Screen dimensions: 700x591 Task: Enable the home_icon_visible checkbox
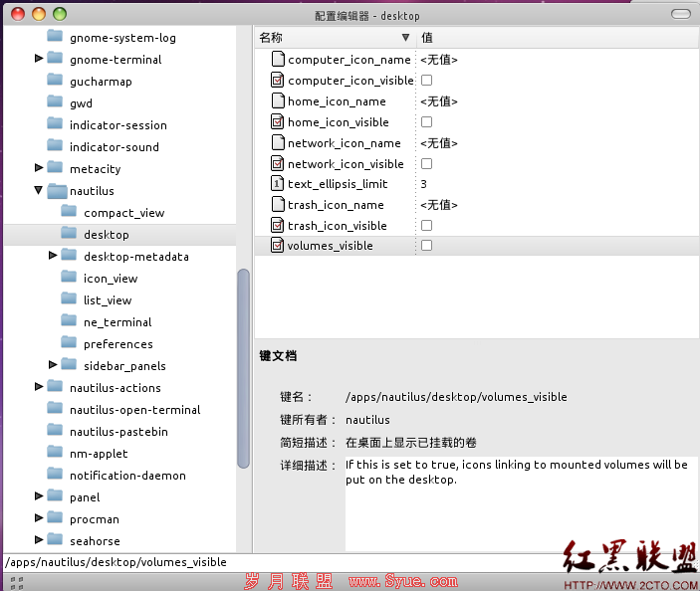(427, 121)
